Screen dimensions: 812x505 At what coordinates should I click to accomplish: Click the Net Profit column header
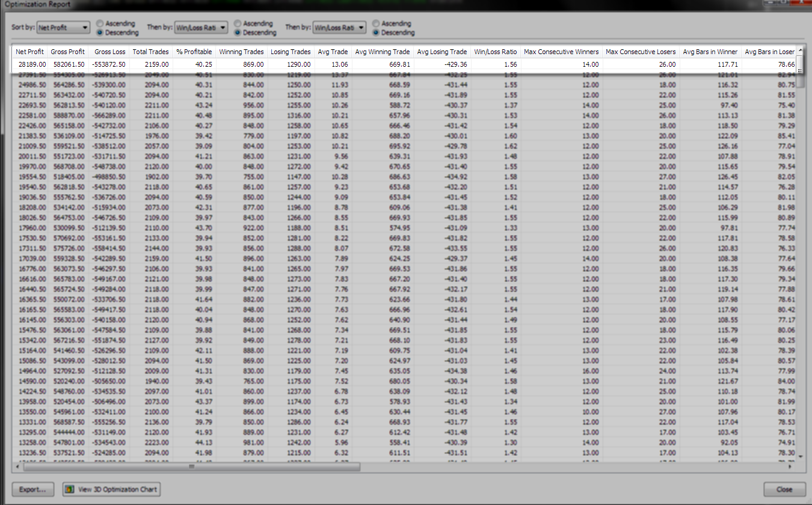pyautogui.click(x=30, y=52)
